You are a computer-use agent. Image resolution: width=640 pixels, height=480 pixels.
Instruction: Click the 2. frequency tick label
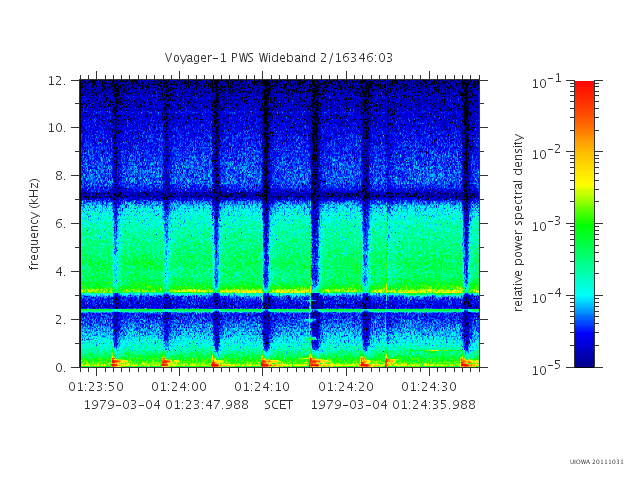(60, 320)
